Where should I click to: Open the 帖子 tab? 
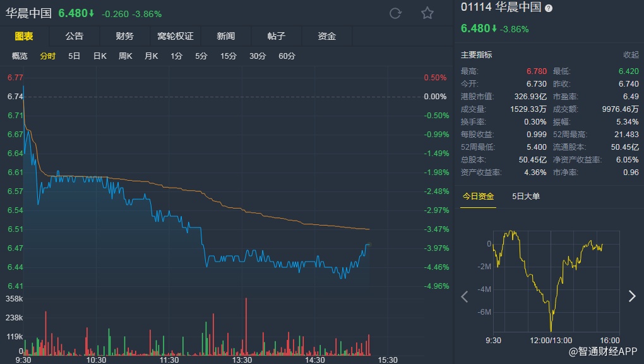(x=277, y=36)
